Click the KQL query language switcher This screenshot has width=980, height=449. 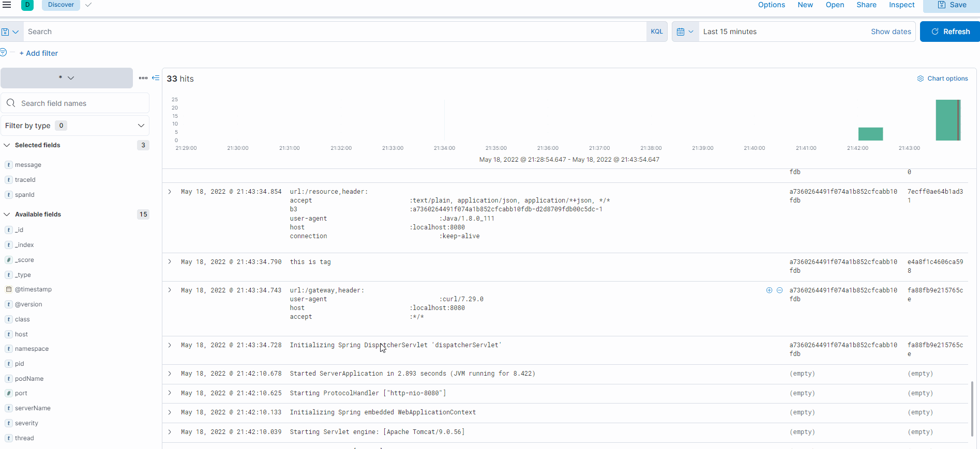pos(657,32)
